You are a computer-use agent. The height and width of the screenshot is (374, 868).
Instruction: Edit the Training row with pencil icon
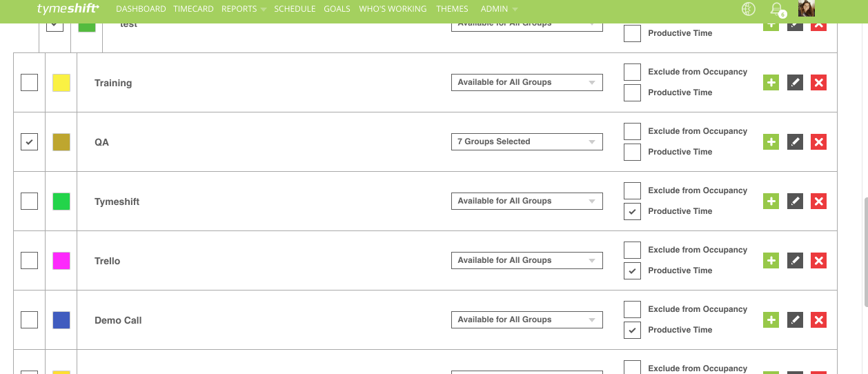pos(795,83)
